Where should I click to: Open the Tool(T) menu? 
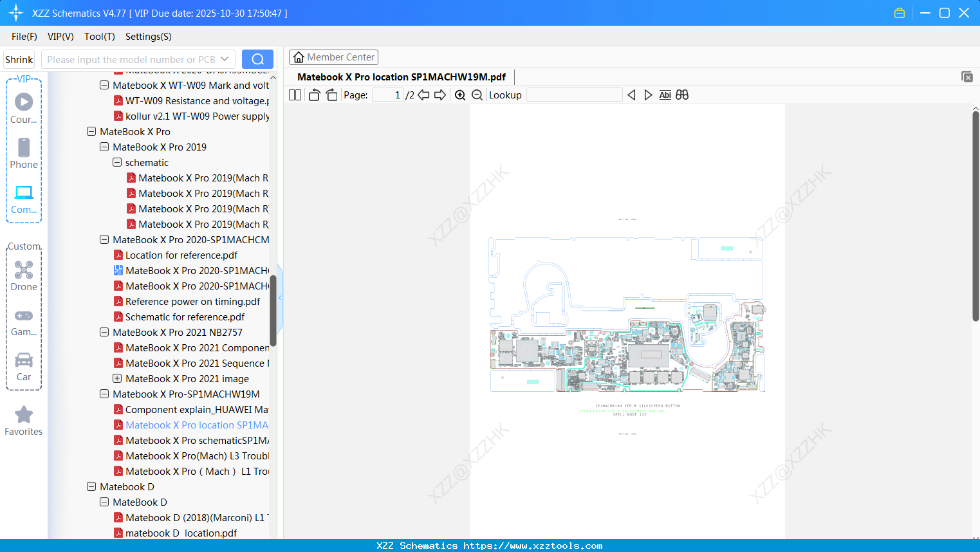pos(100,37)
